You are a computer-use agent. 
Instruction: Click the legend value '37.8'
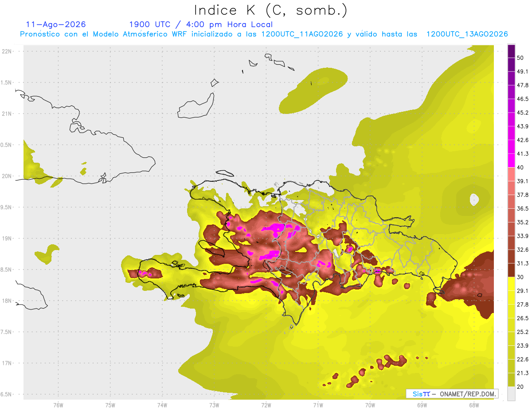[x=523, y=195]
